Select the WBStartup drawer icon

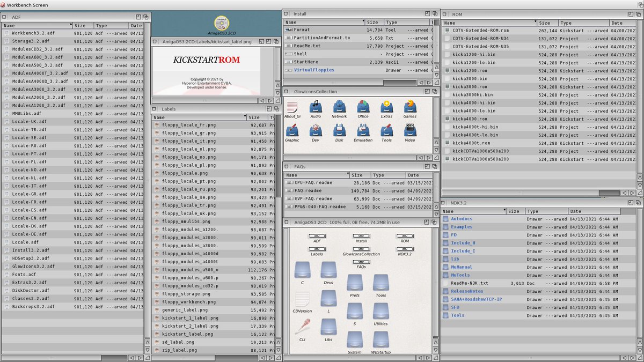tap(381, 339)
